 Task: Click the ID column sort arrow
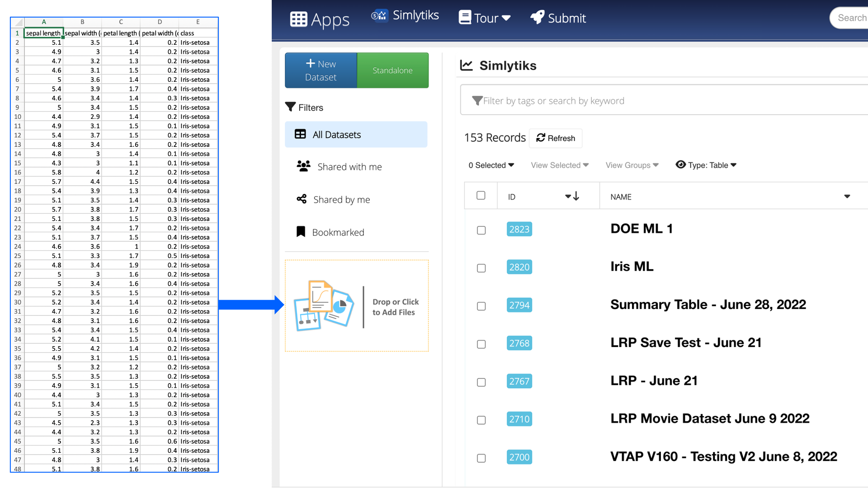572,196
